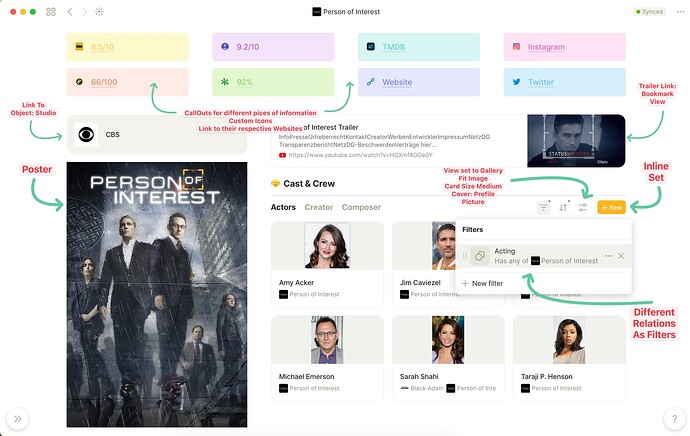Viewport: 690px width, 436px height.
Task: Remove the Acting filter with X
Action: point(621,256)
